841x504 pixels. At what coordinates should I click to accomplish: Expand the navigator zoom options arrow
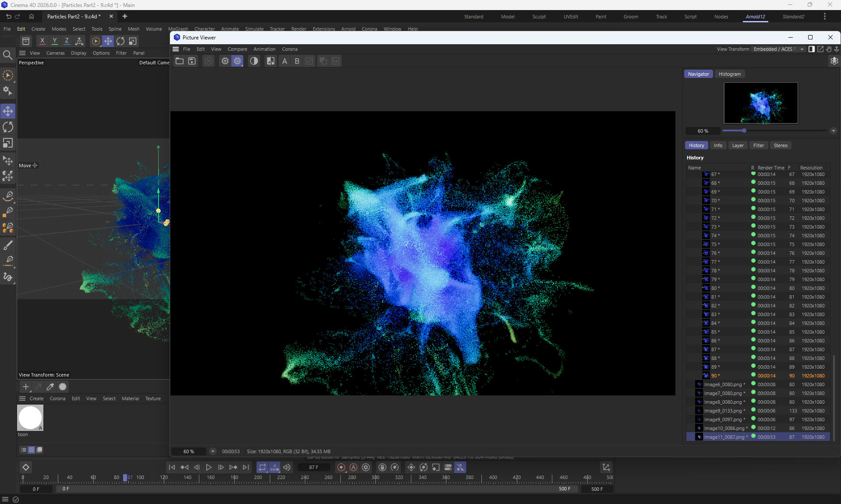[x=833, y=131]
